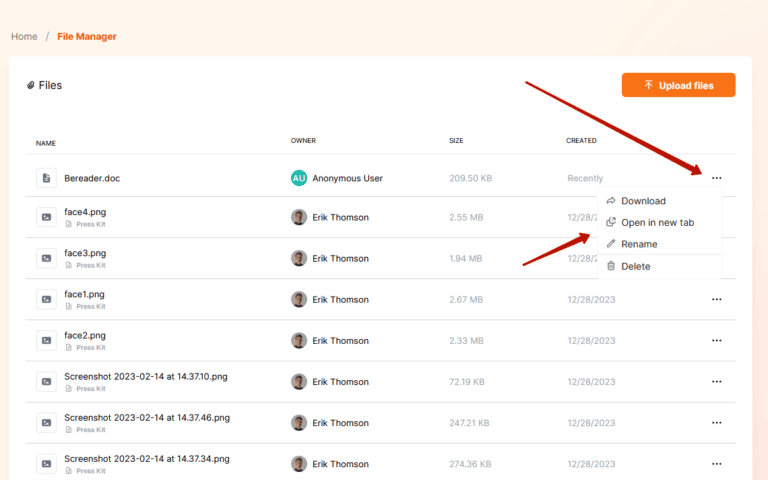
Task: Click Erik Thomson's avatar in face1.png row
Action: pos(299,299)
